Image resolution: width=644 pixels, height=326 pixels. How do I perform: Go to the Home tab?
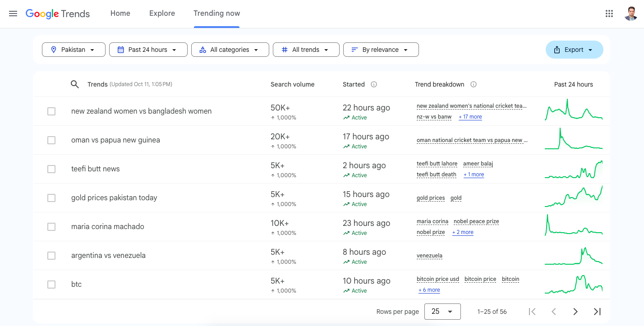[120, 14]
